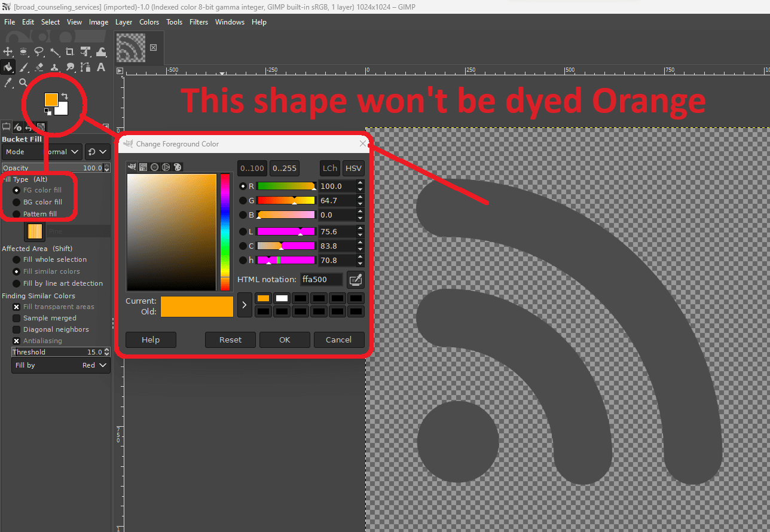Select the G channel radio button
This screenshot has height=532, width=770.
(x=243, y=201)
